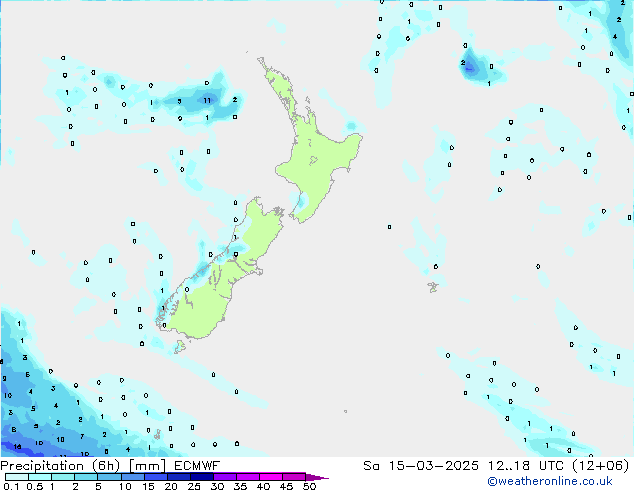Select the 35–40 mm legend color swatch
The image size is (634, 490).
click(x=247, y=477)
